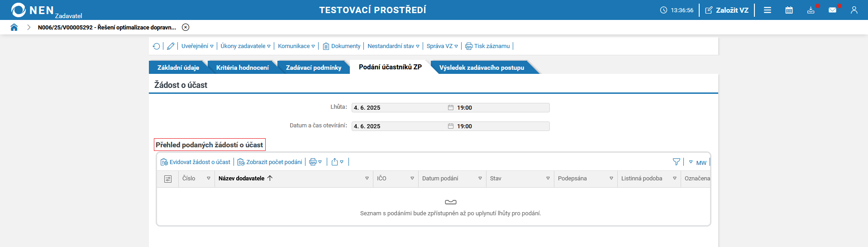Click Tisk záznamu
The width and height of the screenshot is (868, 247).
(x=487, y=46)
